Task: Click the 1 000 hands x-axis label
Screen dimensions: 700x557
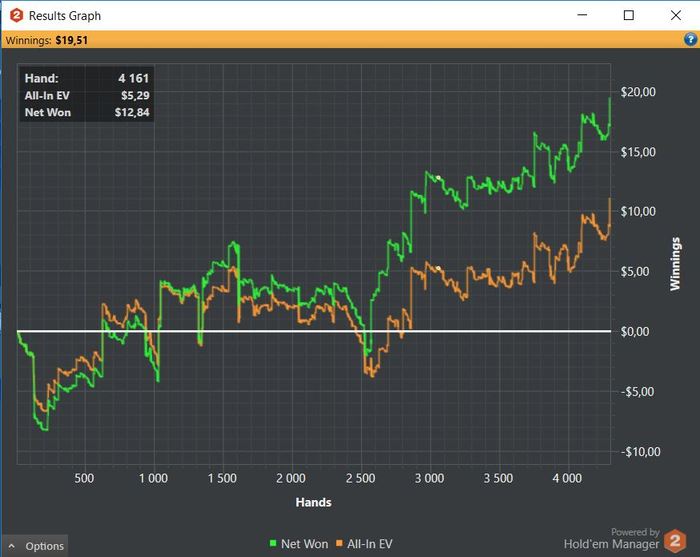Action: [153, 478]
